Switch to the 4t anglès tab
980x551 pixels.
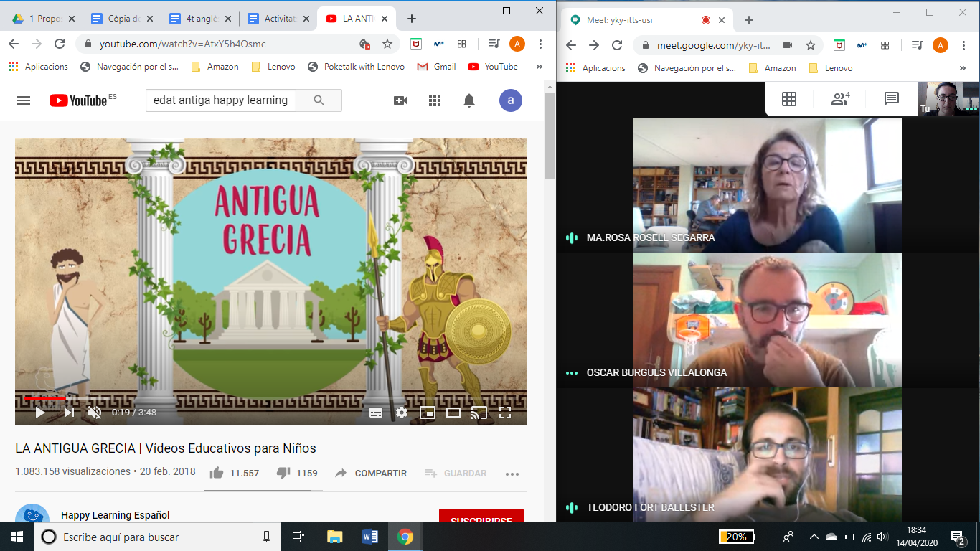click(x=200, y=19)
